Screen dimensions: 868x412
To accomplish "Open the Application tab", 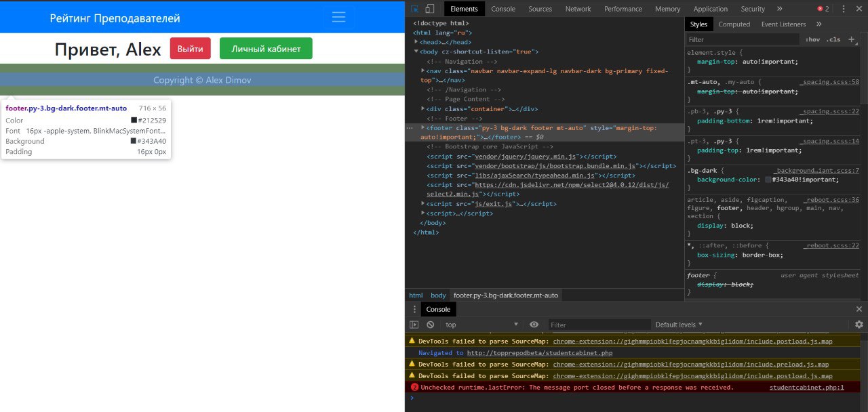I will (x=711, y=9).
